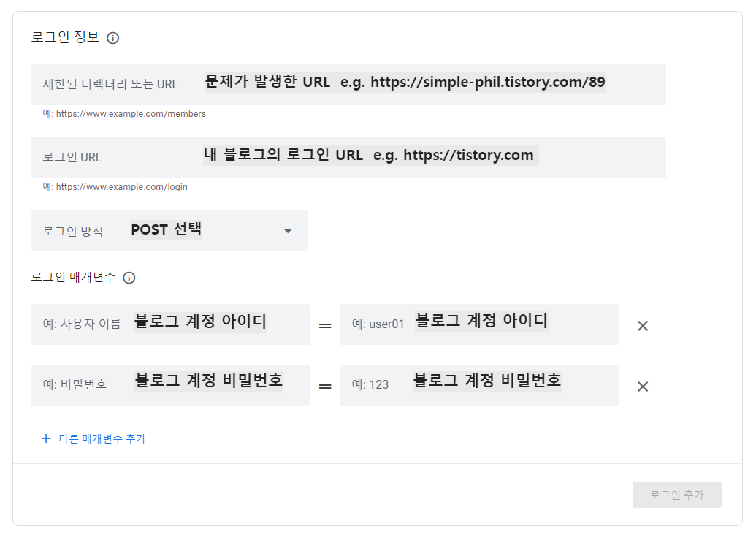756x540 pixels.
Task: Remove the username parameter row with X
Action: (x=642, y=325)
